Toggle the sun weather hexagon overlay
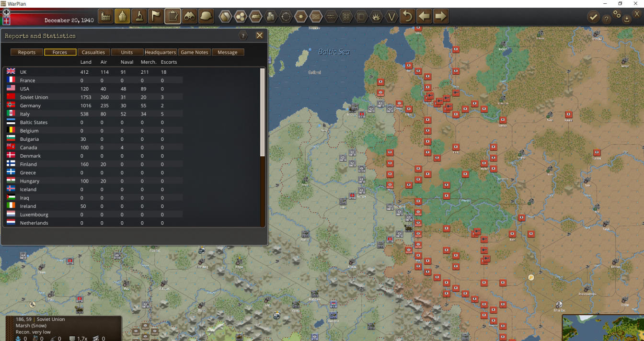Viewport: 644px width, 341px height. pos(301,17)
